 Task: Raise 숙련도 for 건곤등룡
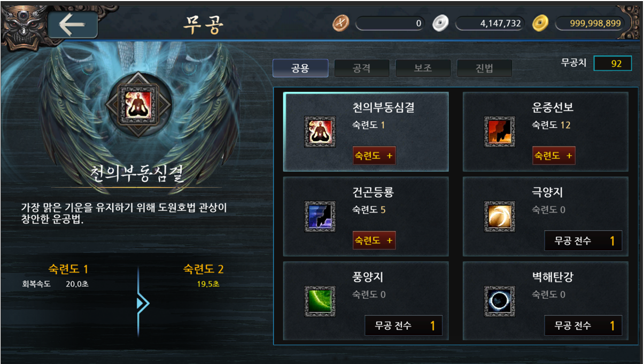point(374,241)
